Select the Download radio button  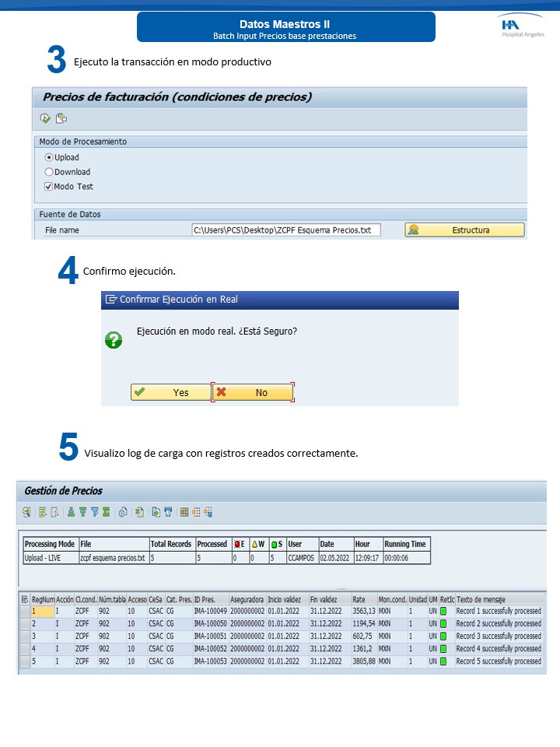[49, 172]
